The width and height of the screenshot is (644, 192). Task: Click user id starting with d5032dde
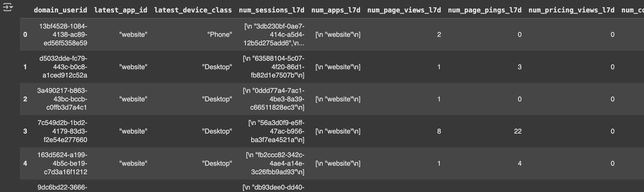63,67
